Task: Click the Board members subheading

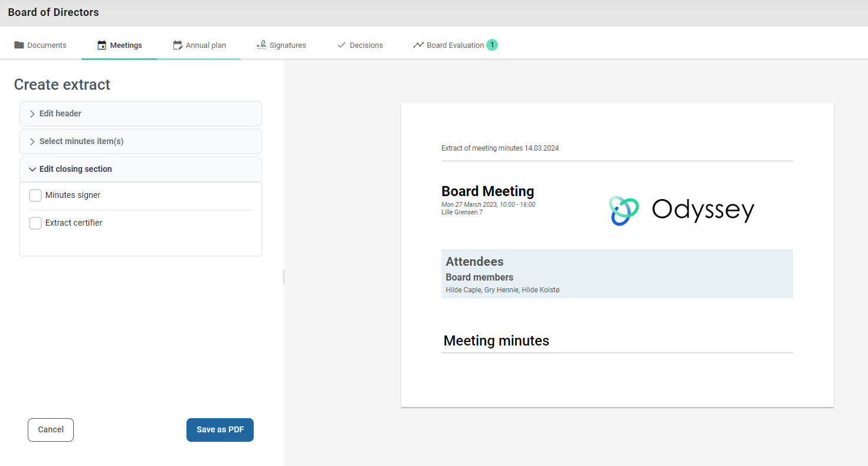Action: [479, 277]
